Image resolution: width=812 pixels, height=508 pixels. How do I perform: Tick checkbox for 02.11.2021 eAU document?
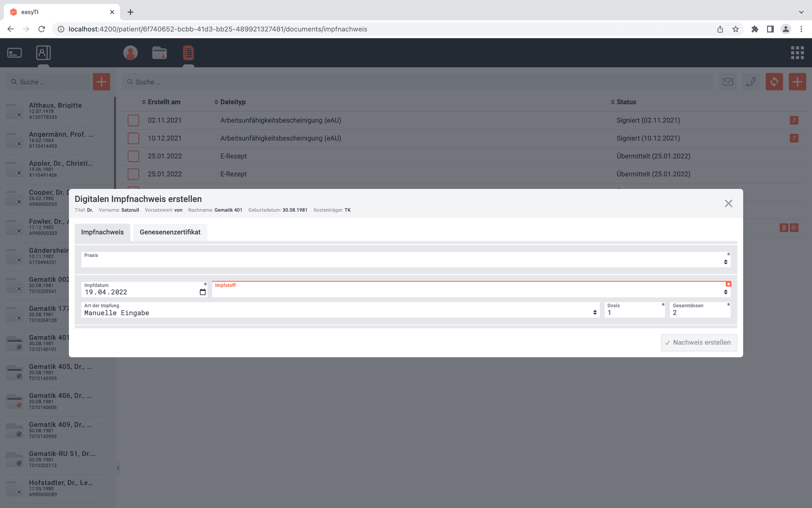click(x=133, y=120)
